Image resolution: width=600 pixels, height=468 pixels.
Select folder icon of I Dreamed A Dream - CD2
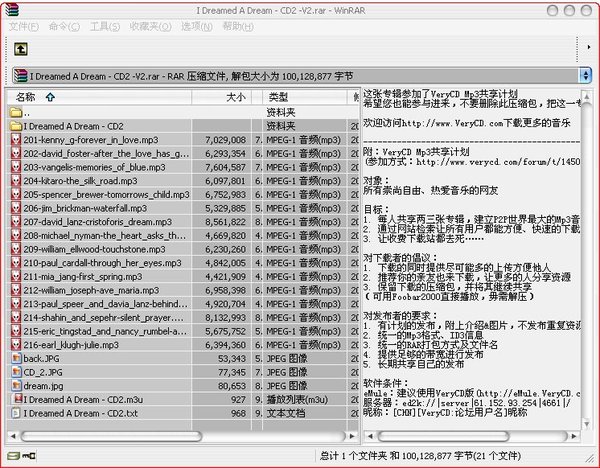16,126
